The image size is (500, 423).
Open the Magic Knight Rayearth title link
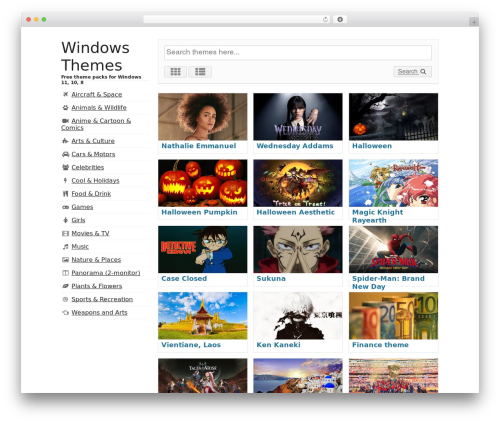377,216
